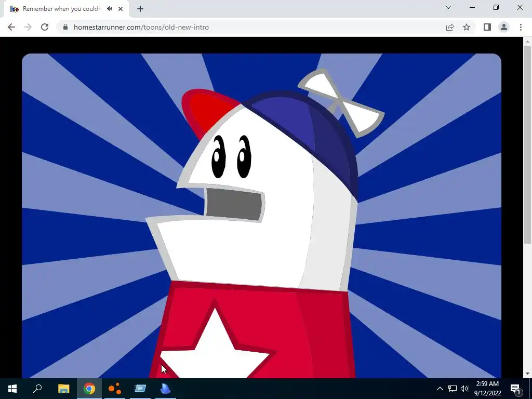Open the tab search dropdown arrow
The image size is (532, 399).
click(x=448, y=7)
